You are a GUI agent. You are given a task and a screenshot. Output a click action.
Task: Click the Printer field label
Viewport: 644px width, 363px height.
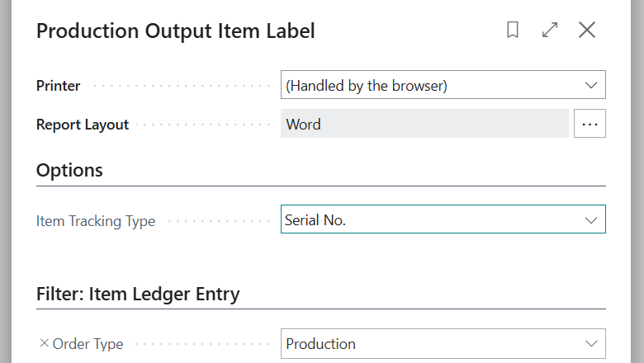(x=59, y=85)
